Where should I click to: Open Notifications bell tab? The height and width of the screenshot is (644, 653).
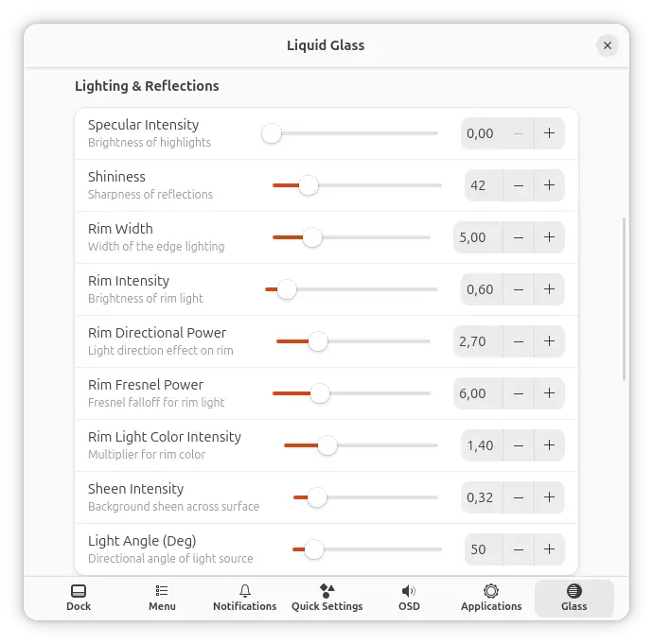pos(244,599)
